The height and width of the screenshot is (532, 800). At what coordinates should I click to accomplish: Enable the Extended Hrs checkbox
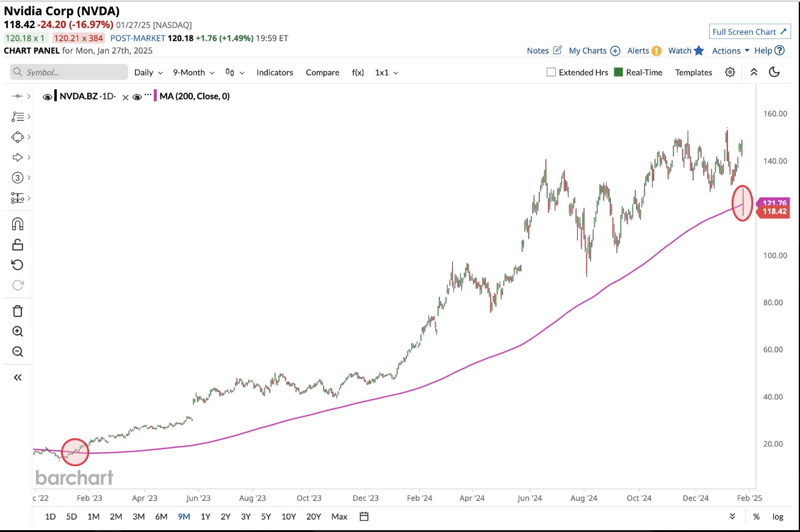click(552, 72)
